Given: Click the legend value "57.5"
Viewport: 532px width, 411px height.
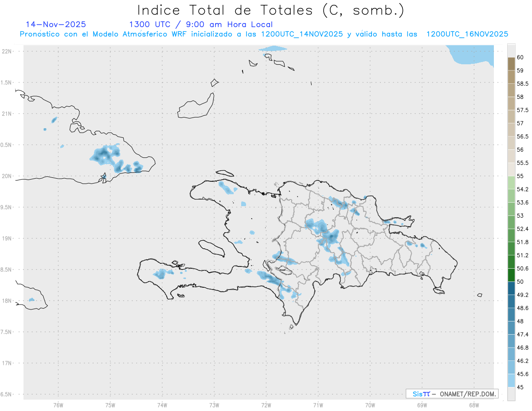Looking at the screenshot, I should (x=523, y=110).
